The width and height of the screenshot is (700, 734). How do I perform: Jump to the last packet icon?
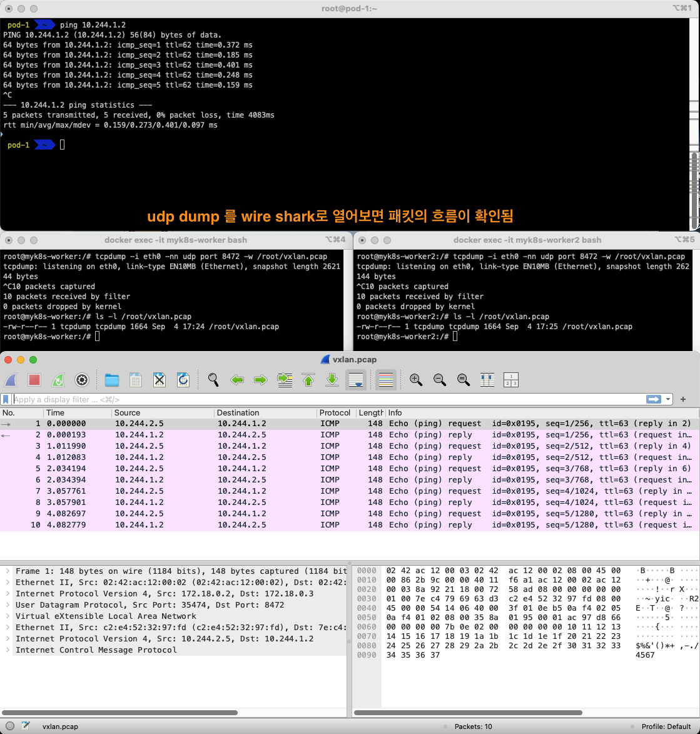point(332,380)
